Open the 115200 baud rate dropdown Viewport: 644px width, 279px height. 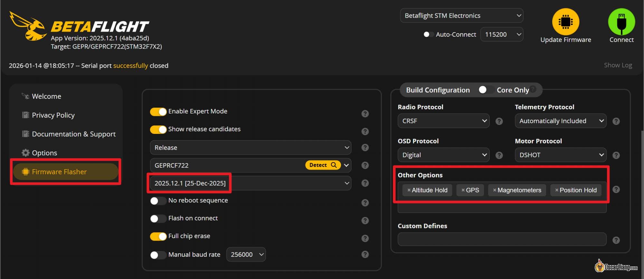point(502,34)
